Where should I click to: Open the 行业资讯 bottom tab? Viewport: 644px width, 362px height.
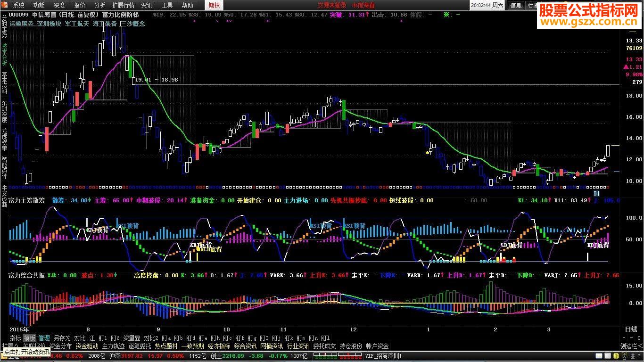point(298,346)
